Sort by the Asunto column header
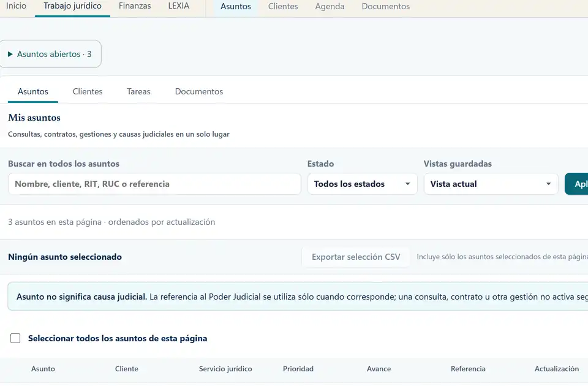The height and width of the screenshot is (386, 588). click(43, 369)
